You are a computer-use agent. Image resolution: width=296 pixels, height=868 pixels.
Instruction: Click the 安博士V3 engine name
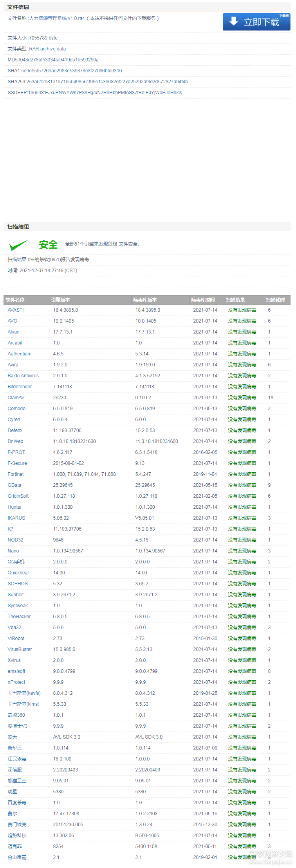(x=18, y=726)
